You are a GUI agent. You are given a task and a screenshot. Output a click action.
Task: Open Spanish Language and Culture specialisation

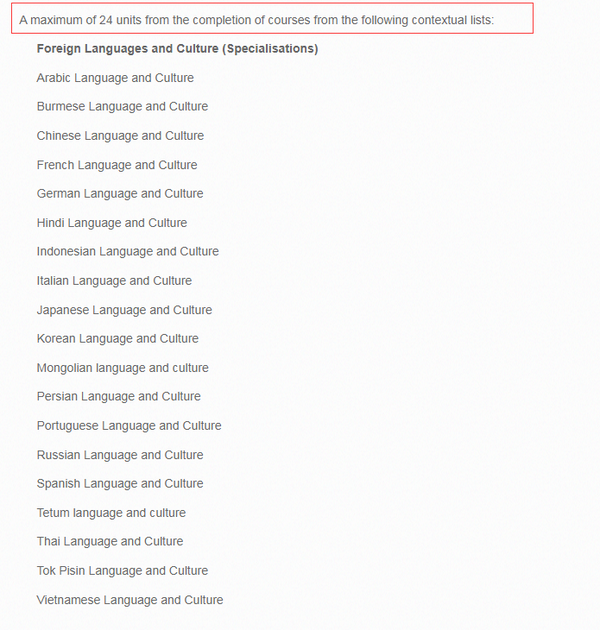tap(120, 483)
